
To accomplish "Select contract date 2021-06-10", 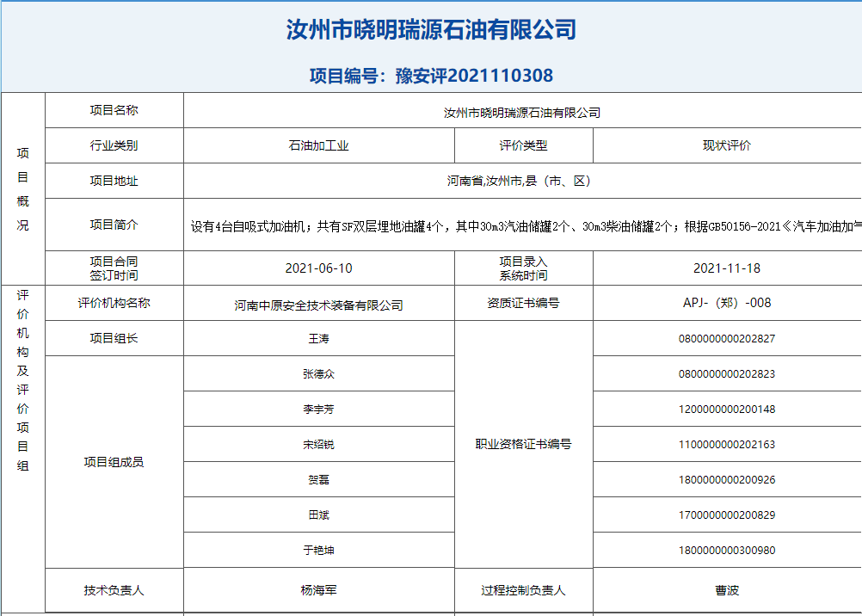I will 319,268.
